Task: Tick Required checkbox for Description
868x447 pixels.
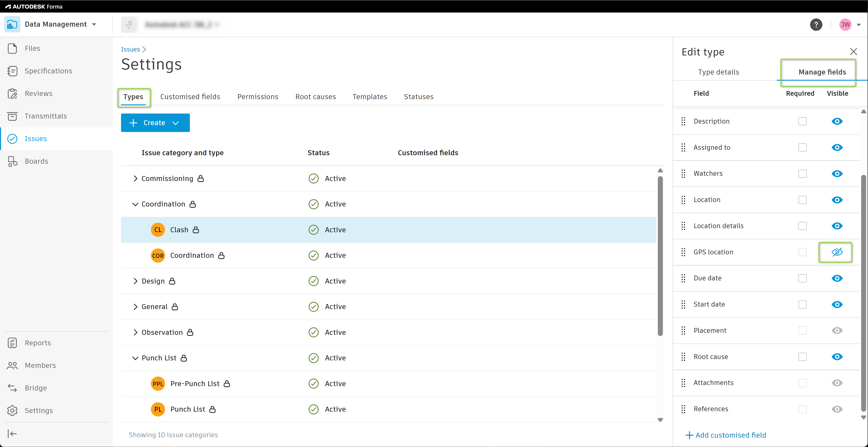Action: (802, 121)
